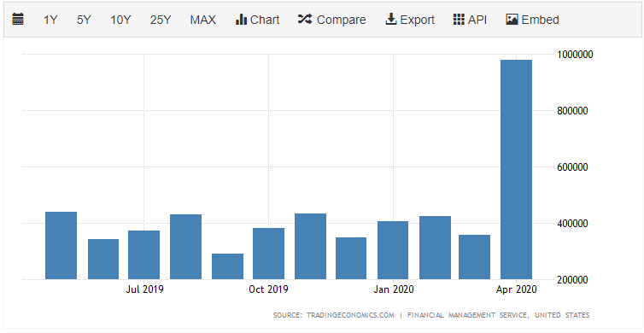Screen dimensions: 644x333
Task: Open the calendar date picker icon
Action: click(18, 20)
